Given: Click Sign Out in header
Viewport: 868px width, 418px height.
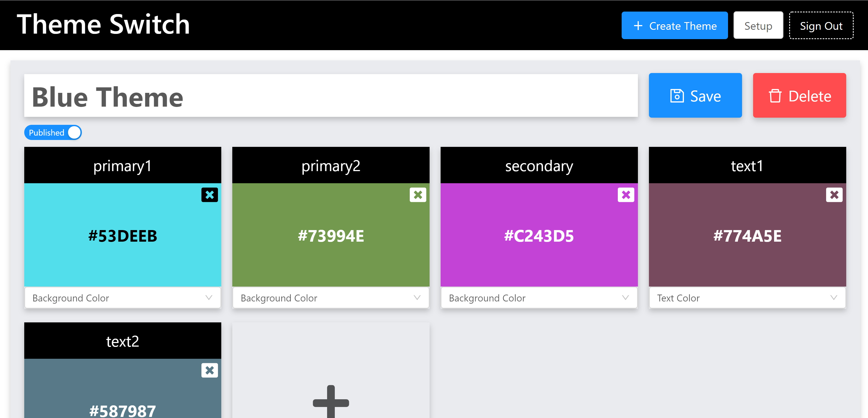Looking at the screenshot, I should 821,26.
